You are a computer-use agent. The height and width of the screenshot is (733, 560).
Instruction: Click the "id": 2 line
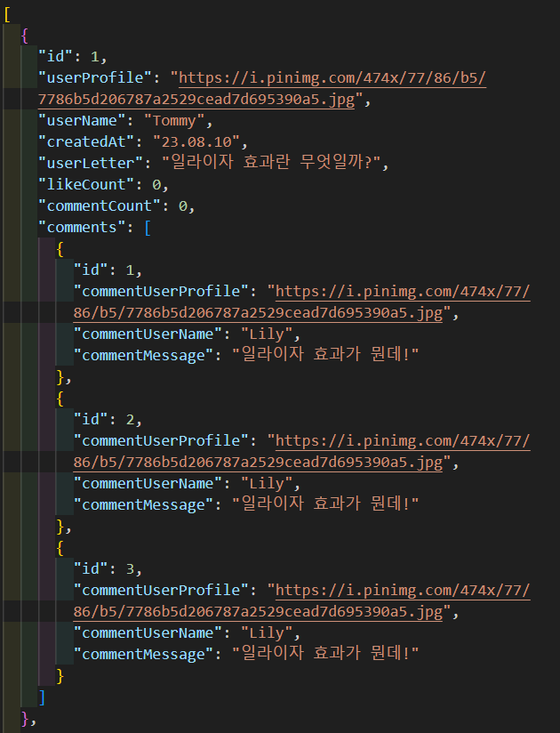[x=108, y=419]
